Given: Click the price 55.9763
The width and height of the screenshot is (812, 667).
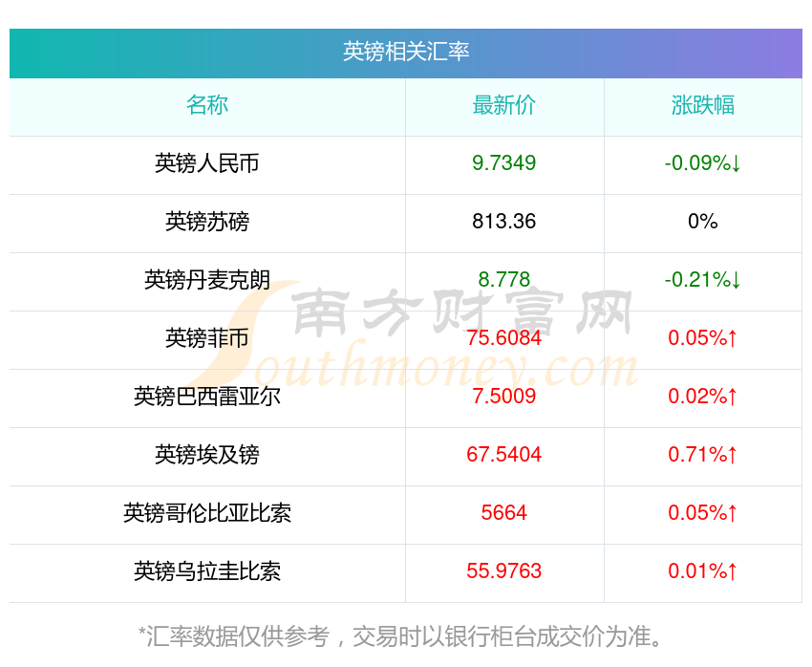Looking at the screenshot, I should click(x=503, y=571).
